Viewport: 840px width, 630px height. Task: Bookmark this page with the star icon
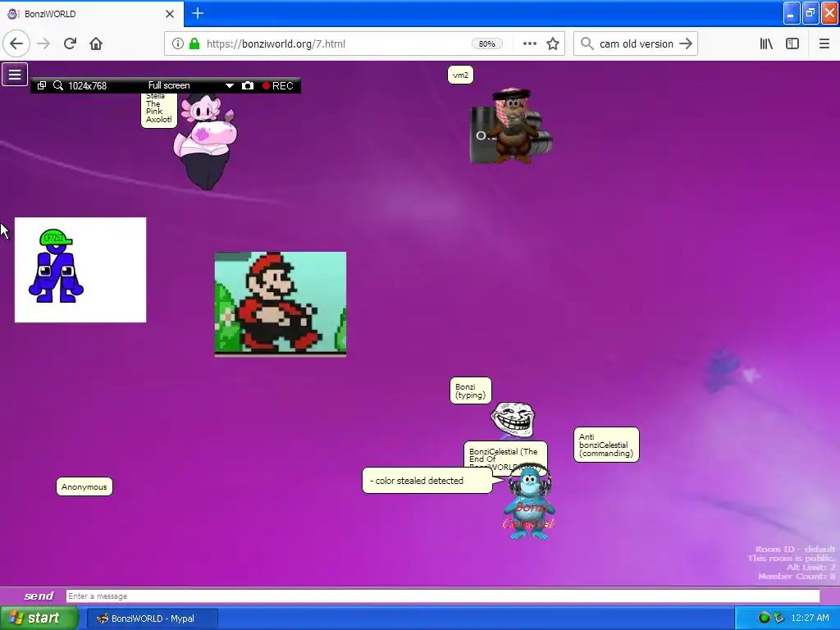coord(553,43)
